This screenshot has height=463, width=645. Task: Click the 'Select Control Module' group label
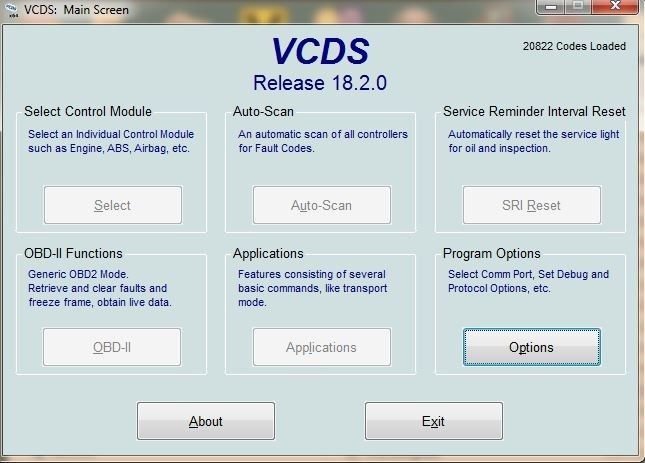pos(88,111)
